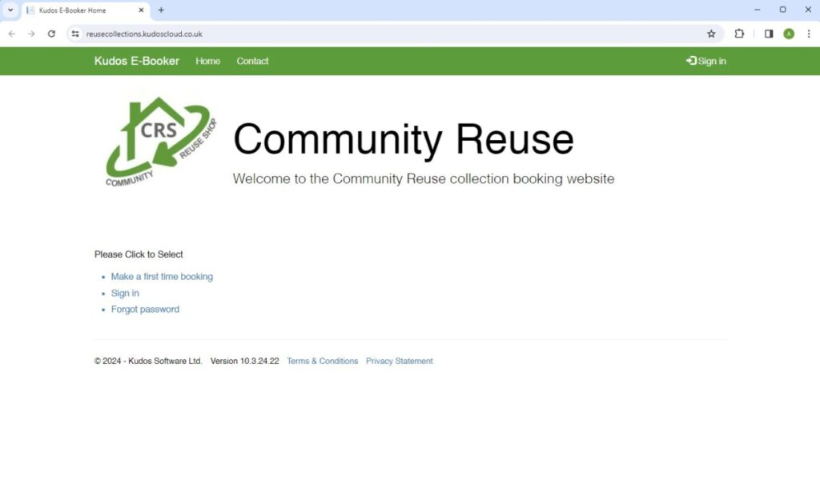
Task: Select Make a first time booking link
Action: [162, 277]
